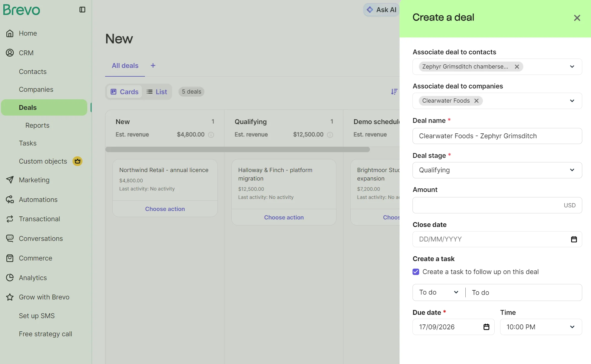This screenshot has height=364, width=591.
Task: Expand the companies association dropdown
Action: coord(572,101)
